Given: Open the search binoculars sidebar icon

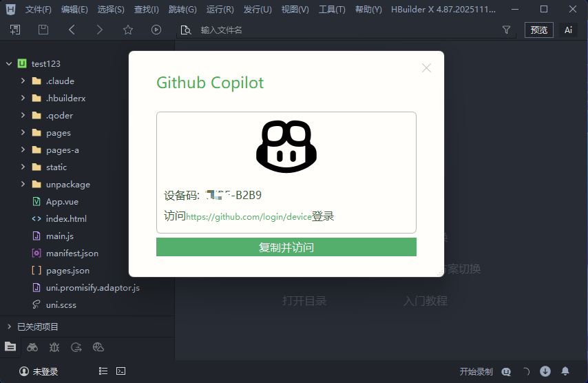Looking at the screenshot, I should 32,347.
